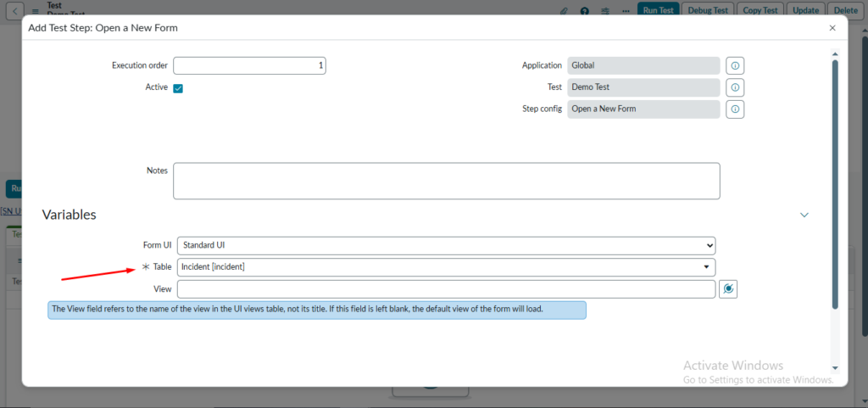Click the Run Test button
The height and width of the screenshot is (408, 868).
659,10
